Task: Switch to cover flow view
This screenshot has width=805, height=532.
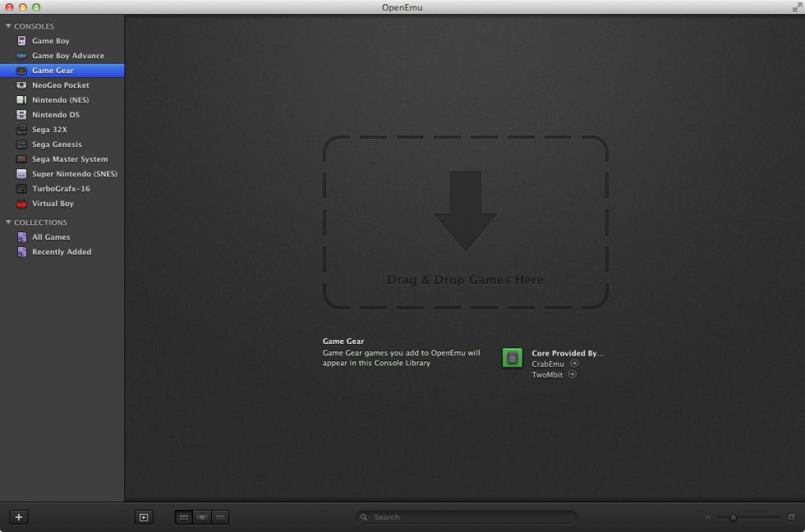Action: coord(202,517)
